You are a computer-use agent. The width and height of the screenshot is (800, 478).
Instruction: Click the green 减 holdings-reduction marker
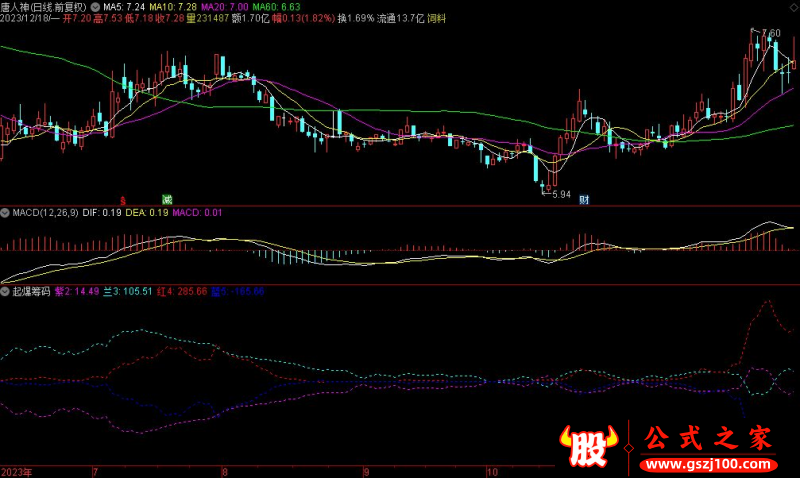click(167, 199)
